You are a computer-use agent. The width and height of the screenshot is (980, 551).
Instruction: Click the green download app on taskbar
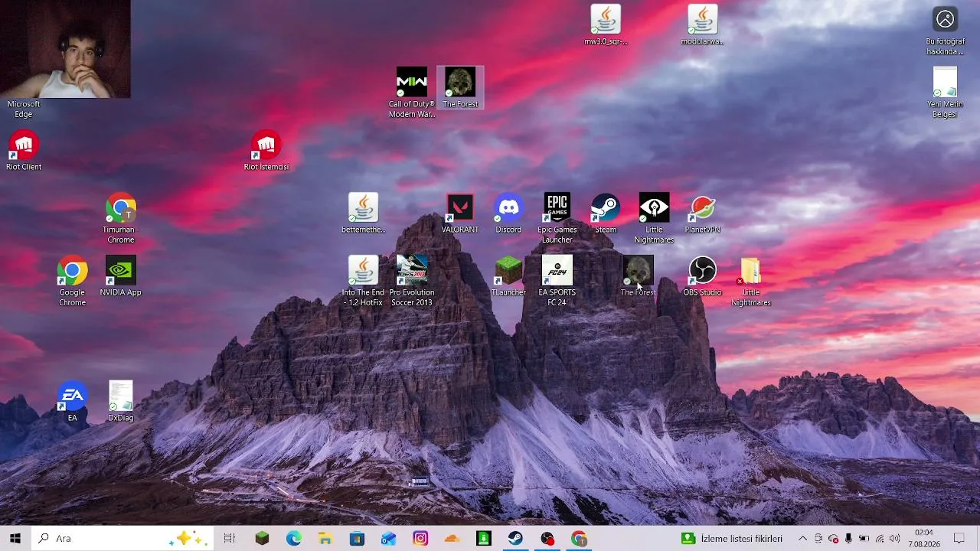[x=484, y=539]
